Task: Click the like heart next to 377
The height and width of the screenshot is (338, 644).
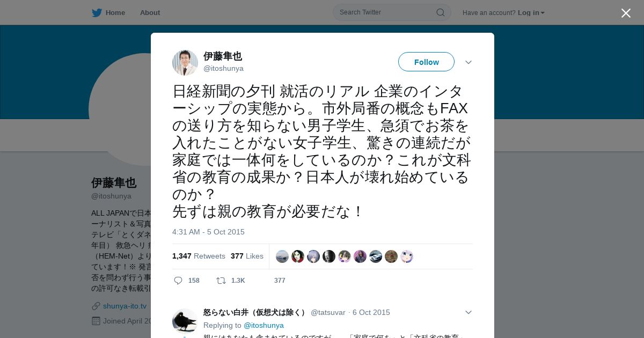Action: click(265, 281)
